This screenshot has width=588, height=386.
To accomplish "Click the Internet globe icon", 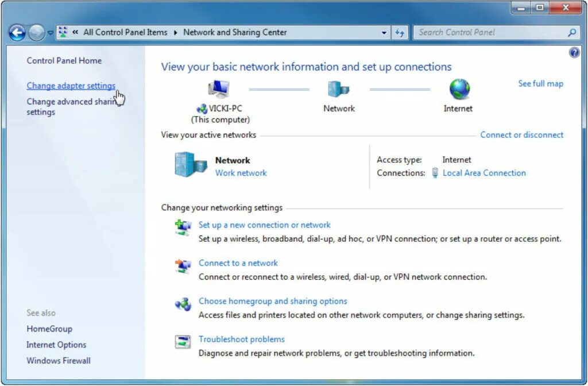I will 459,89.
